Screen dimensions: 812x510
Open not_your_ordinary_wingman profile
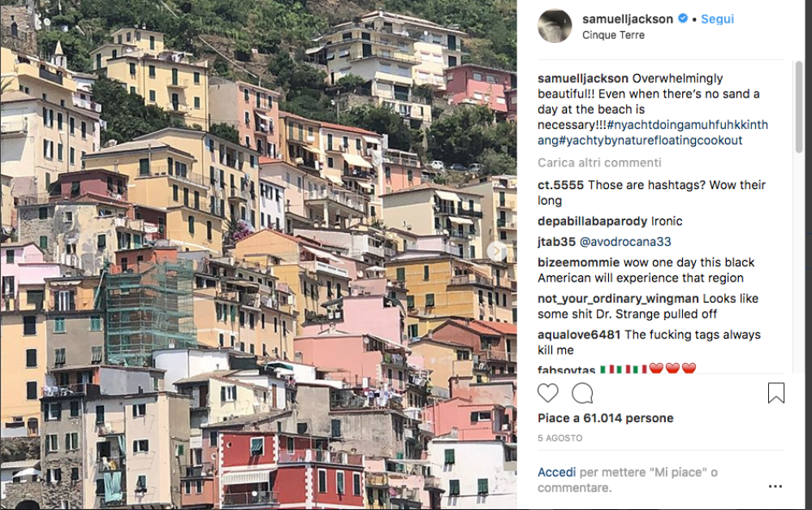[618, 299]
